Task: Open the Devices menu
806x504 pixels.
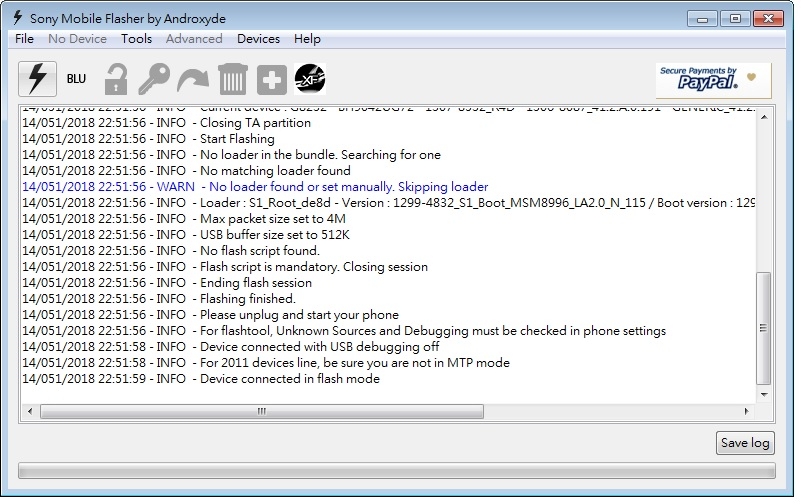Action: (259, 39)
